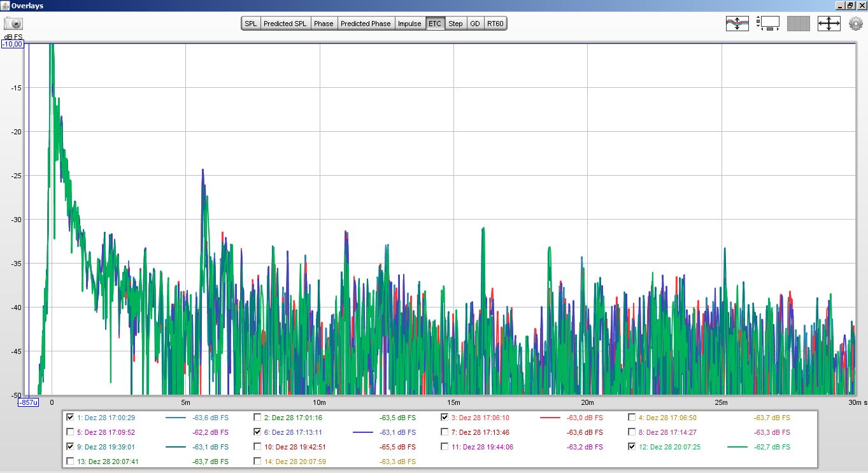The image size is (868, 473).
Task: Click the -10,00 top axis limit field
Action: [x=13, y=45]
